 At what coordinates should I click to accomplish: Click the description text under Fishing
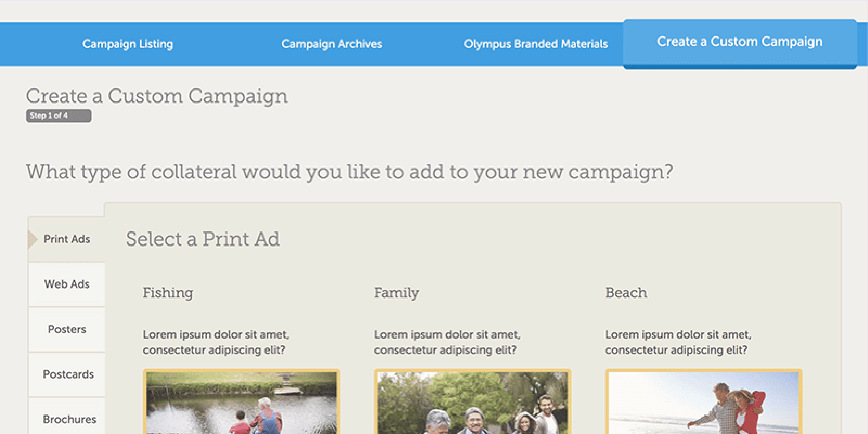[216, 342]
